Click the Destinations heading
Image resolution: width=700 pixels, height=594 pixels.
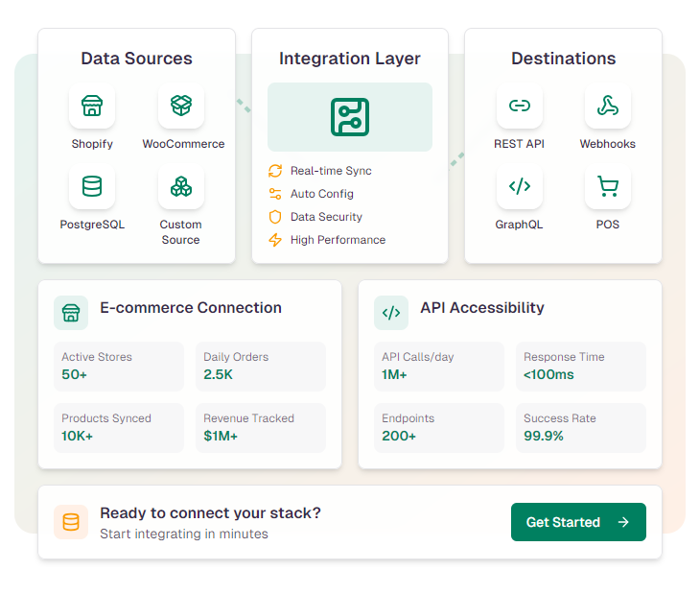click(x=564, y=59)
